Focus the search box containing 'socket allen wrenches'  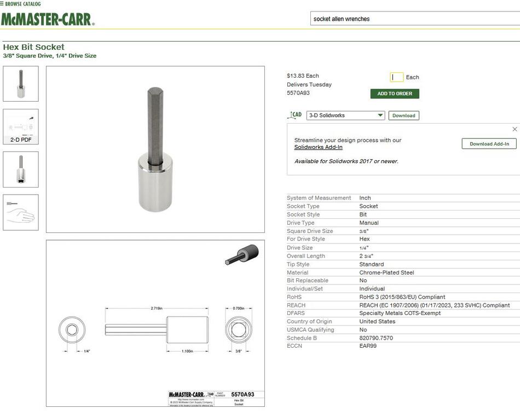tap(413, 19)
